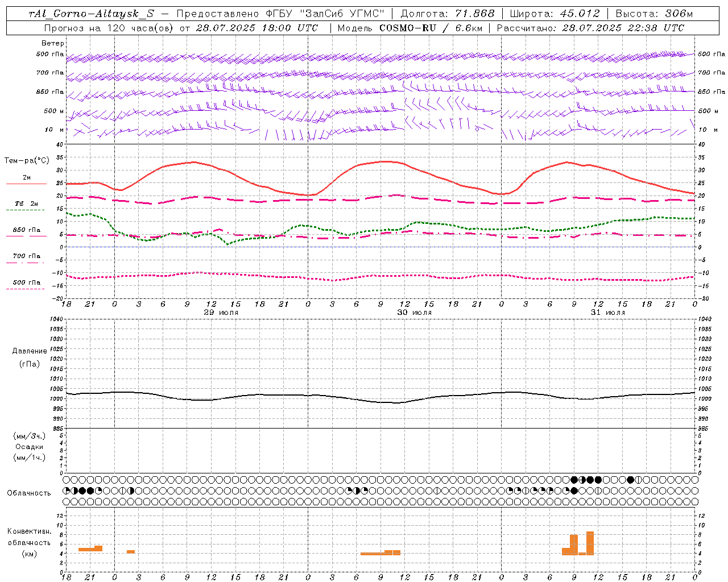Click the Тем-ра(°C) axis title

pos(27,161)
